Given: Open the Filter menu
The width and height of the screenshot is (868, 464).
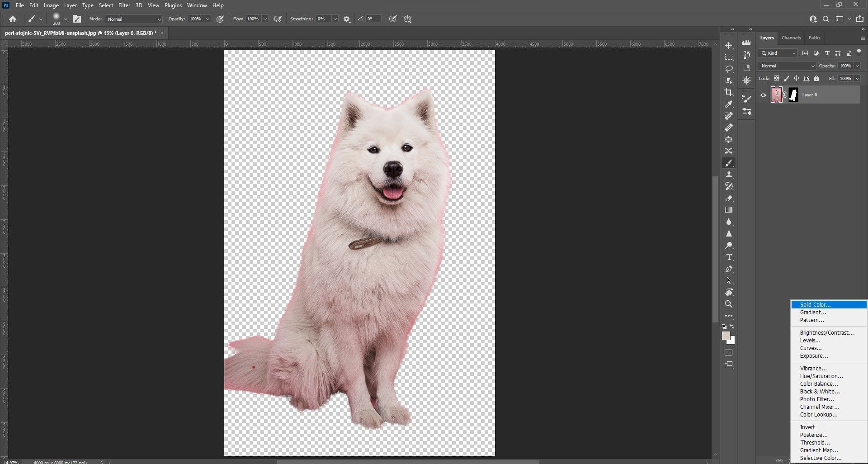Looking at the screenshot, I should 124,5.
